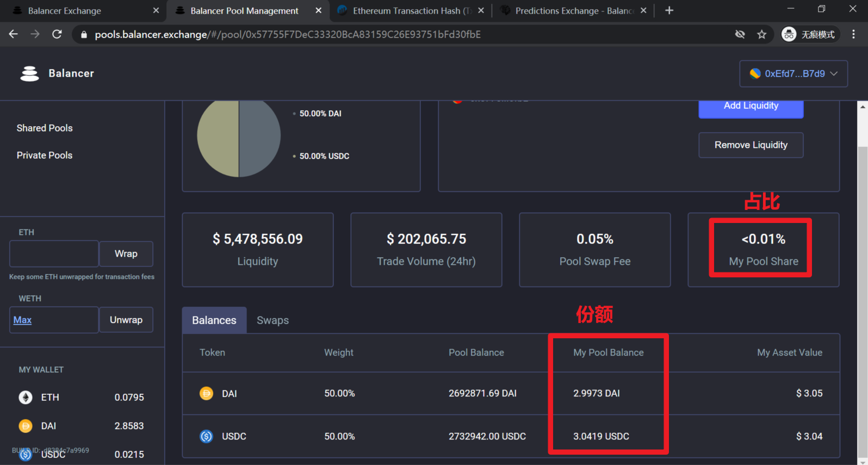
Task: Open Private Pools in the sidebar
Action: coord(45,156)
